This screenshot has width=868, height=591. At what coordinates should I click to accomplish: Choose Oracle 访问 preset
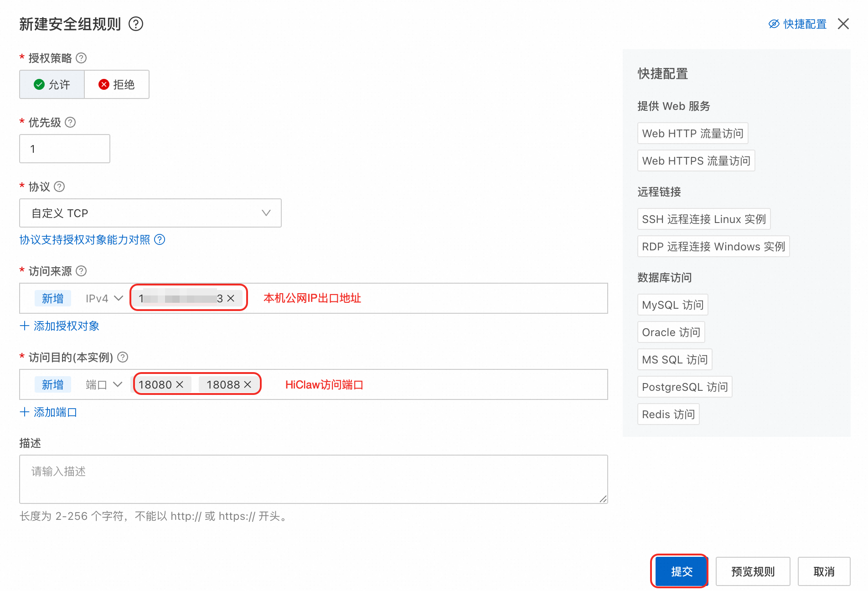pos(671,332)
